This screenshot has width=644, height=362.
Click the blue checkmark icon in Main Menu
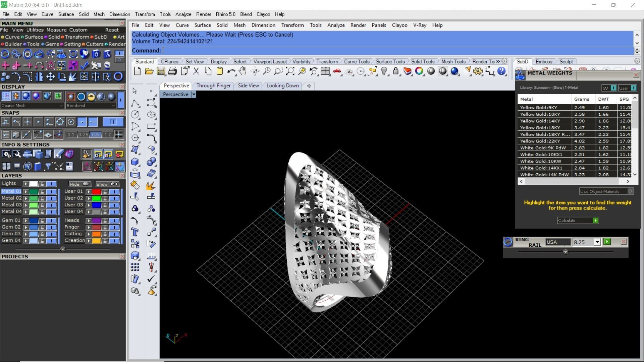coord(84,65)
